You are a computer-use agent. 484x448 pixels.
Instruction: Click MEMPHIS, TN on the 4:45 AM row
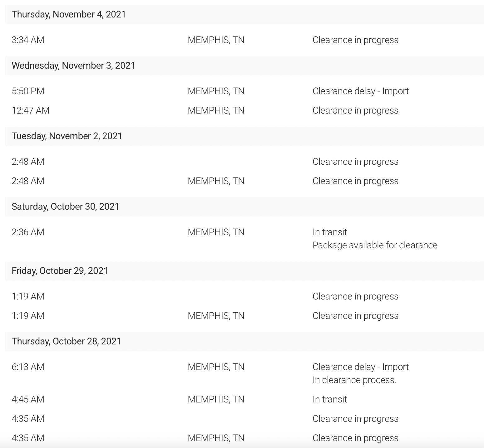(x=216, y=399)
